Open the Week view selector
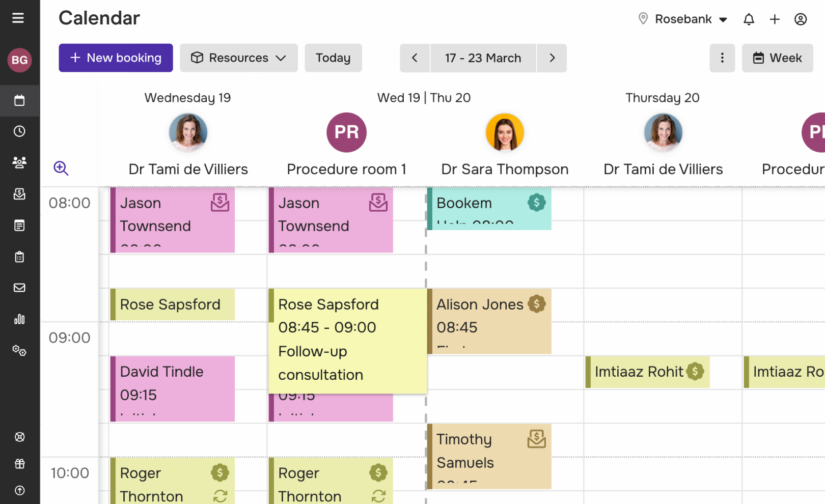Viewport: 825px width, 504px height. click(777, 58)
